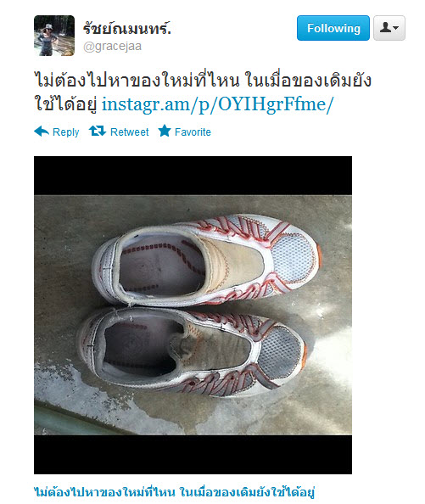Viewport: 425px width, 504px height.
Task: Click the black bar beneath the photo
Action: click(193, 455)
